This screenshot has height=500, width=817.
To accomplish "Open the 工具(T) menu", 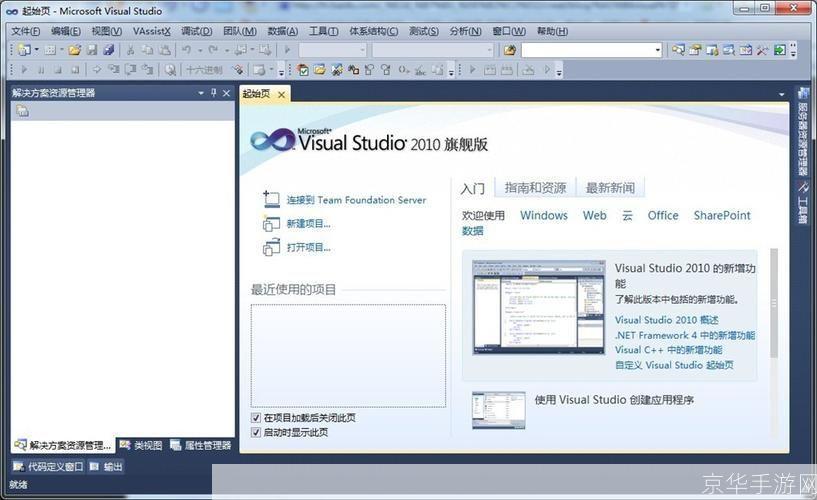I will [324, 31].
